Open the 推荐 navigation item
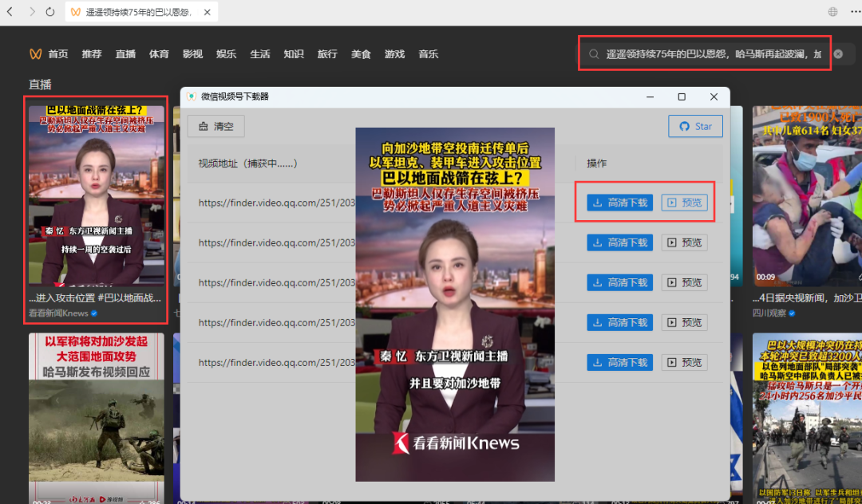 (92, 53)
